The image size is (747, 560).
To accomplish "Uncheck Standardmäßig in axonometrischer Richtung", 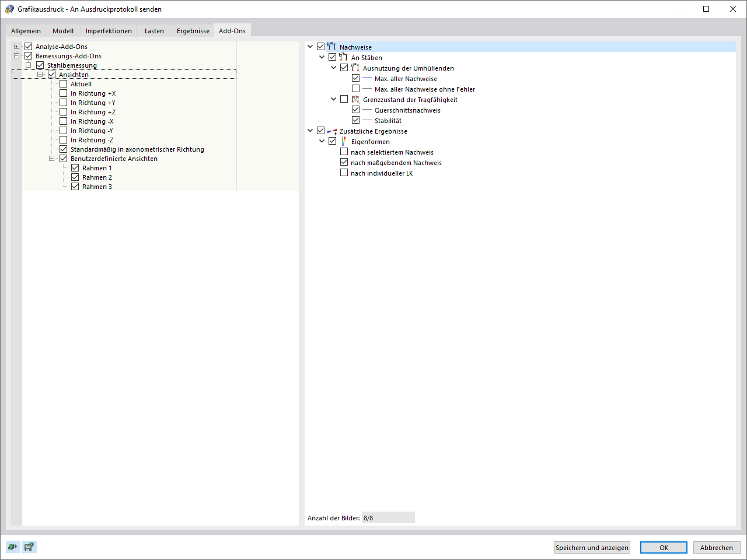I will point(64,149).
